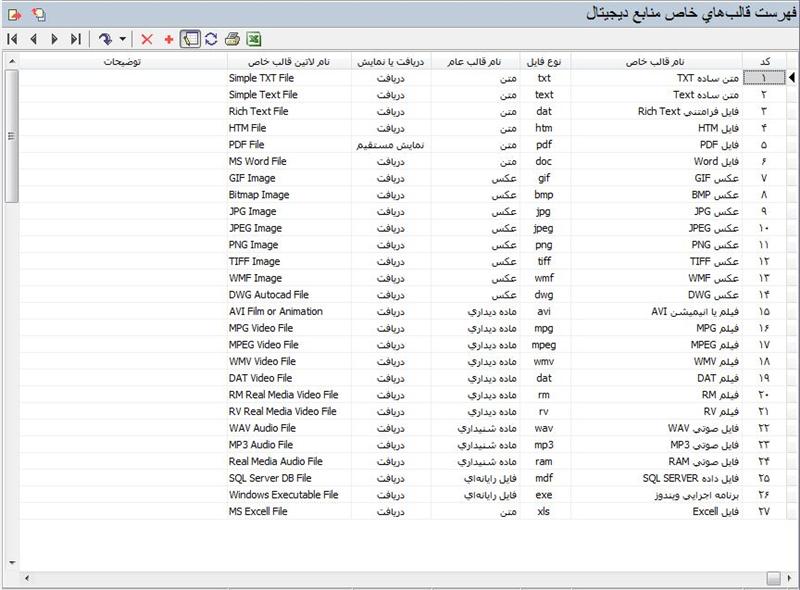
Task: Click the 'xls' file type cell
Action: 544,511
